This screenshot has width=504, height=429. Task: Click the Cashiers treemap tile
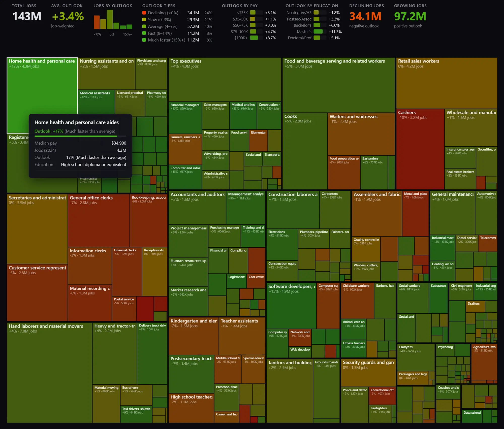click(420, 149)
